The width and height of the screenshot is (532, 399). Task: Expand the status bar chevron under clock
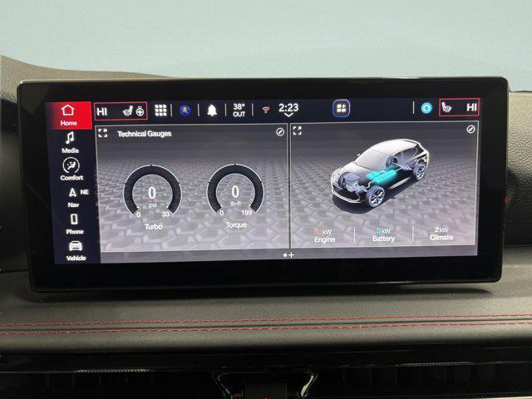(288, 115)
